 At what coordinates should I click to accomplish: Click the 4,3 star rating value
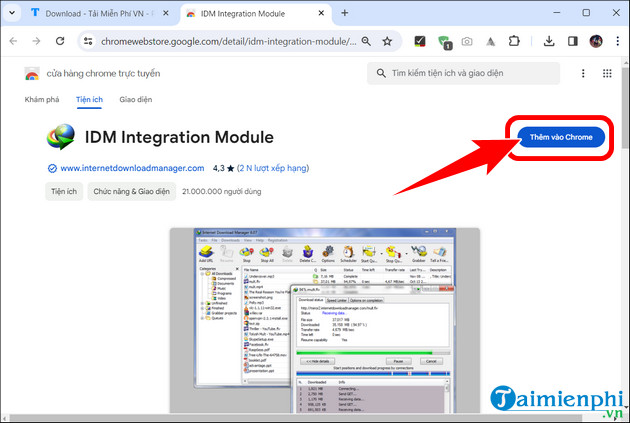(223, 168)
